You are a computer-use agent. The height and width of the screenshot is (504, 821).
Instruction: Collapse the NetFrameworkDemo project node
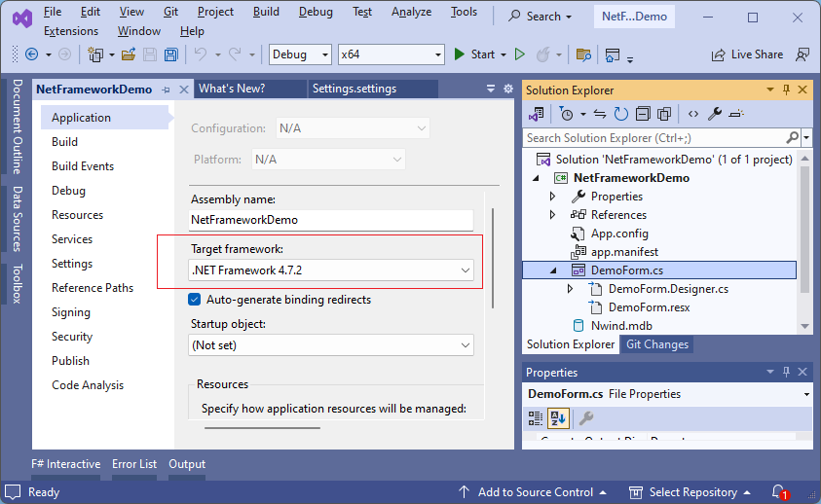point(536,178)
